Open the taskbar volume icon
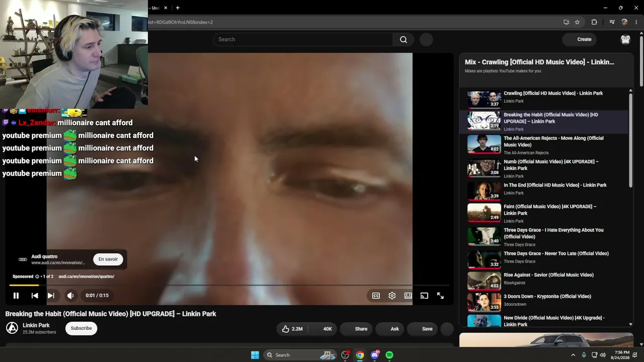The height and width of the screenshot is (362, 644). tap(603, 355)
